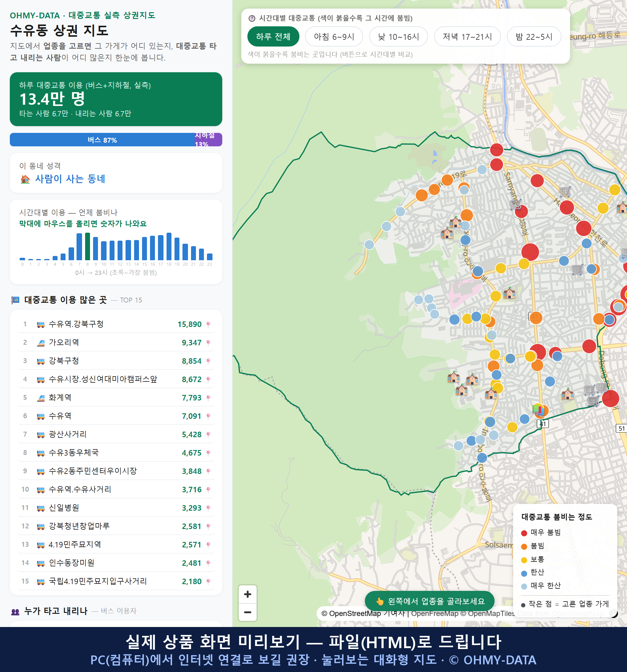
Task: Click the pin icon for 수유역.강북구청
Action: 208,325
